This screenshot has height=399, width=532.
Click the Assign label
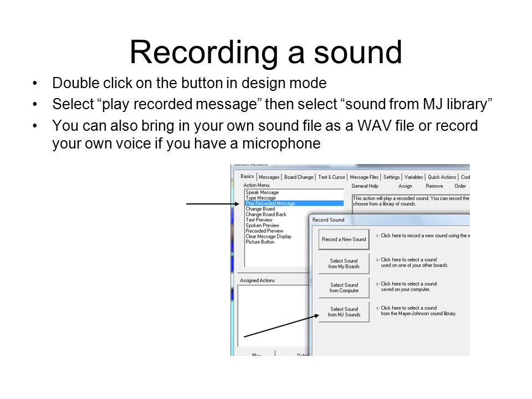point(405,186)
